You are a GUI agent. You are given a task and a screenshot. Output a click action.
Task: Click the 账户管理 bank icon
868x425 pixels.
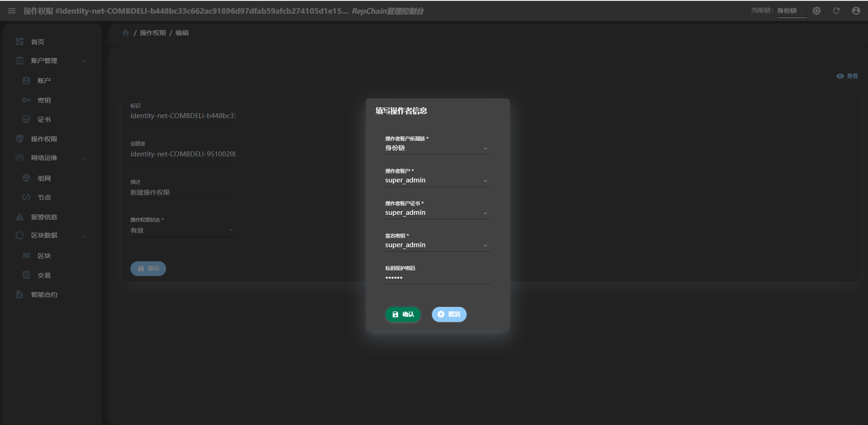pyautogui.click(x=20, y=60)
